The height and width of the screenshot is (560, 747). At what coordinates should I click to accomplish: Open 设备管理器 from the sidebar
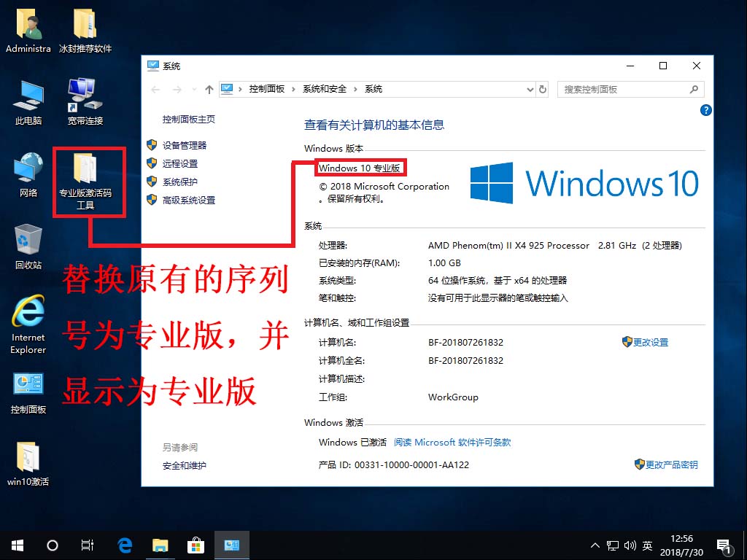click(185, 145)
